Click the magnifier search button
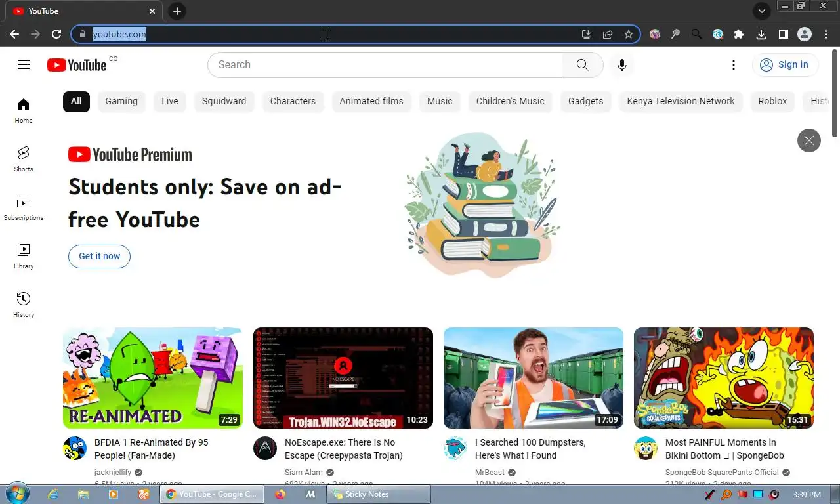Image resolution: width=840 pixels, height=504 pixels. tap(582, 64)
